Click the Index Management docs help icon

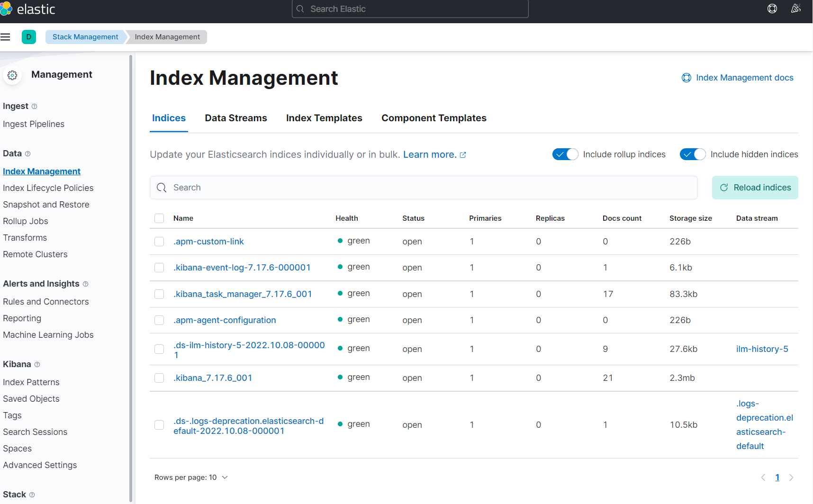click(686, 78)
